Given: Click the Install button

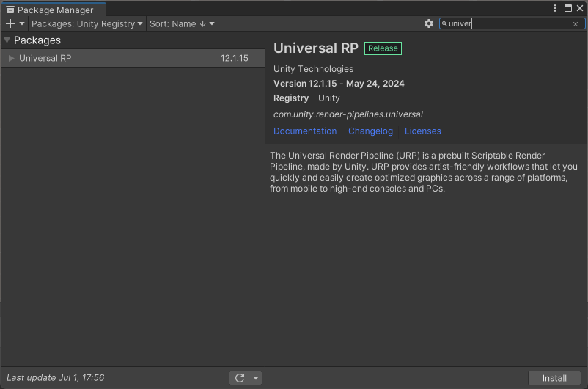Looking at the screenshot, I should [554, 378].
